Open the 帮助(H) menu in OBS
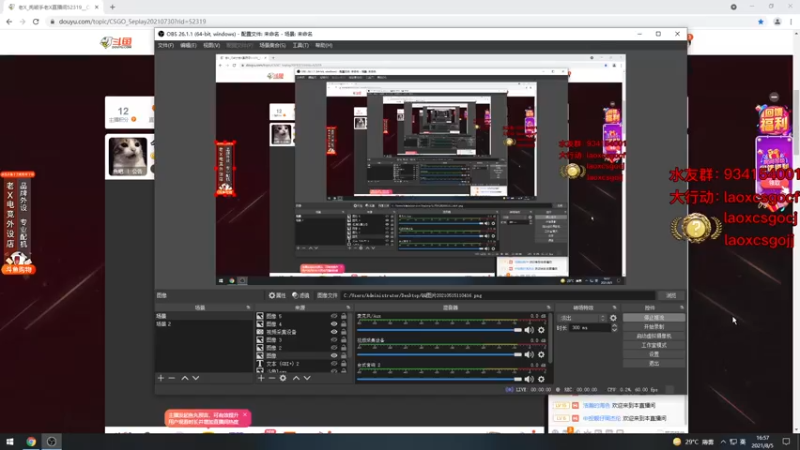 (x=323, y=45)
